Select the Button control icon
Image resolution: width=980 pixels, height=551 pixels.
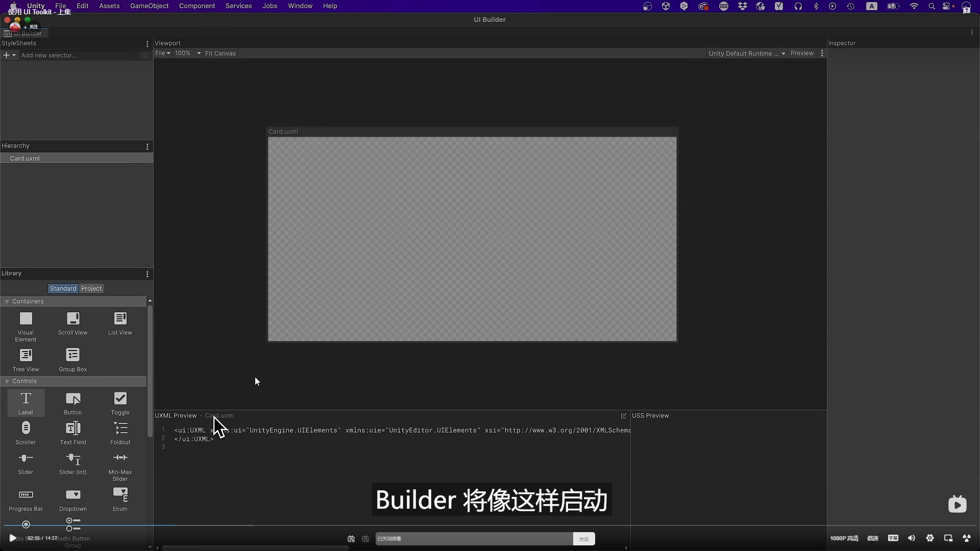click(73, 399)
